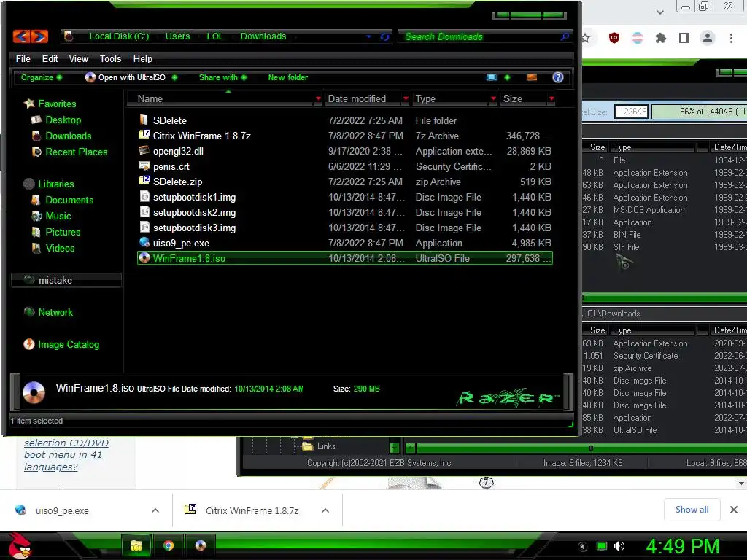Click the Network icon in the sidebar
The image size is (747, 560).
point(29,312)
